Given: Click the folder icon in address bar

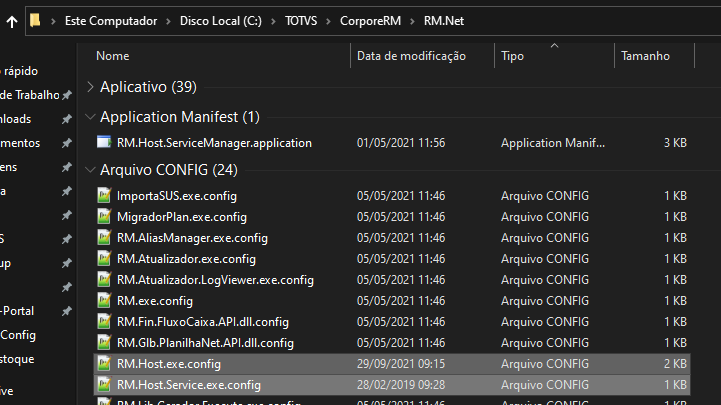Looking at the screenshot, I should (35, 19).
